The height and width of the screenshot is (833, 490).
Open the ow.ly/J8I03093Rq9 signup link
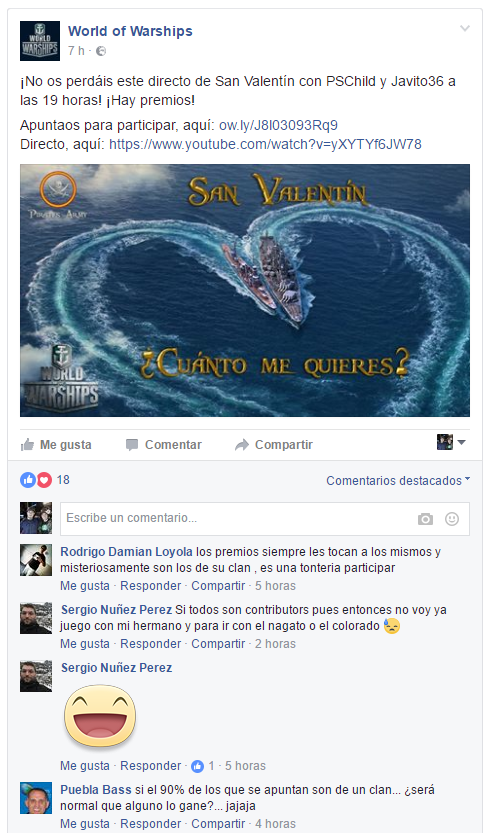[278, 125]
